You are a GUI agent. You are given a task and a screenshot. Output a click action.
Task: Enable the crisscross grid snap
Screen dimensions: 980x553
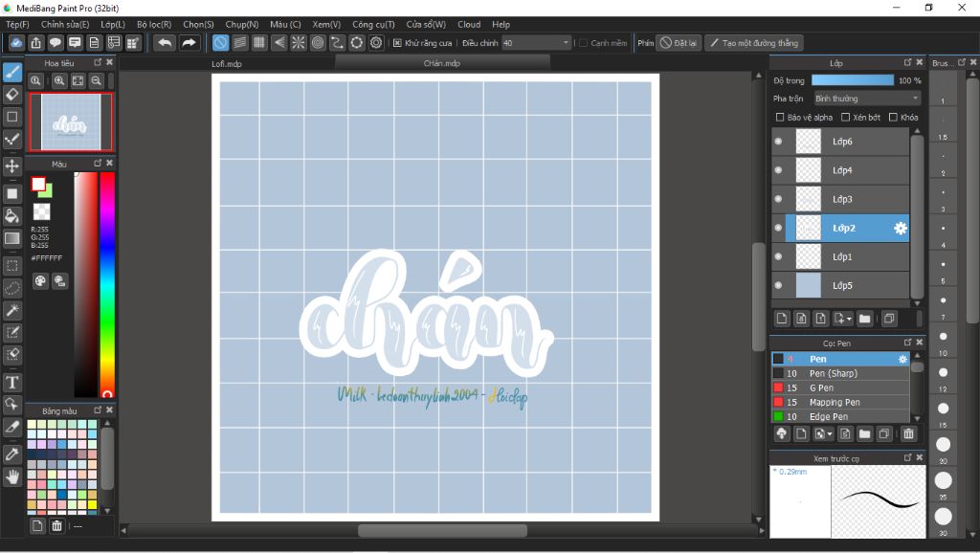pyautogui.click(x=258, y=42)
